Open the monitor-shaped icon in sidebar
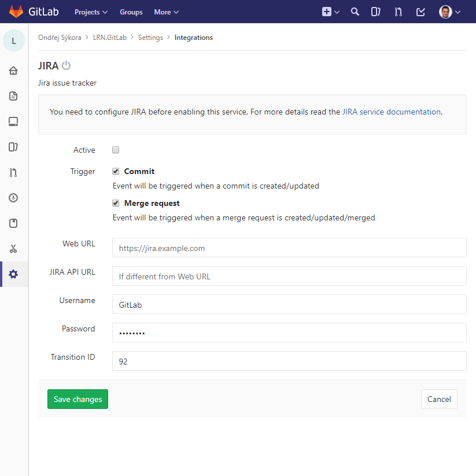This screenshot has width=476, height=476. click(13, 121)
